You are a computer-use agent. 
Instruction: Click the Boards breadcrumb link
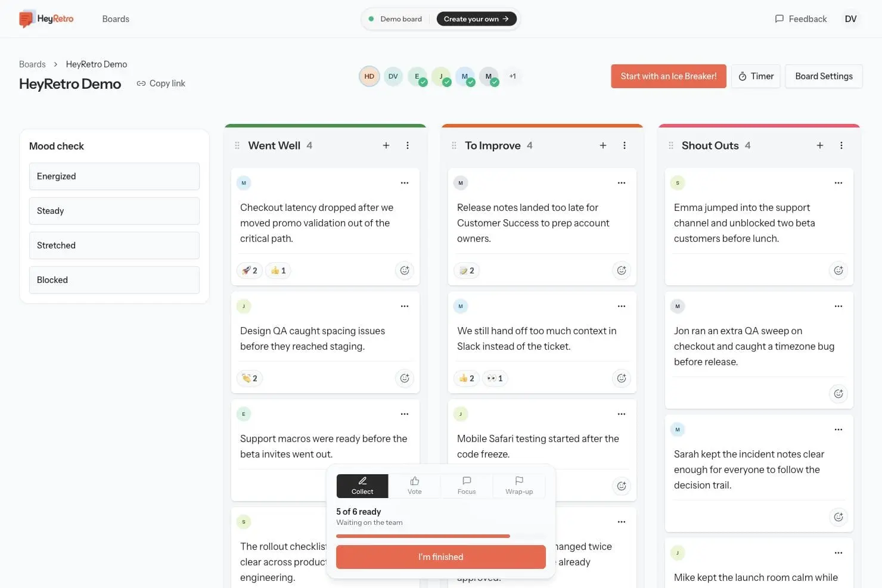[32, 64]
